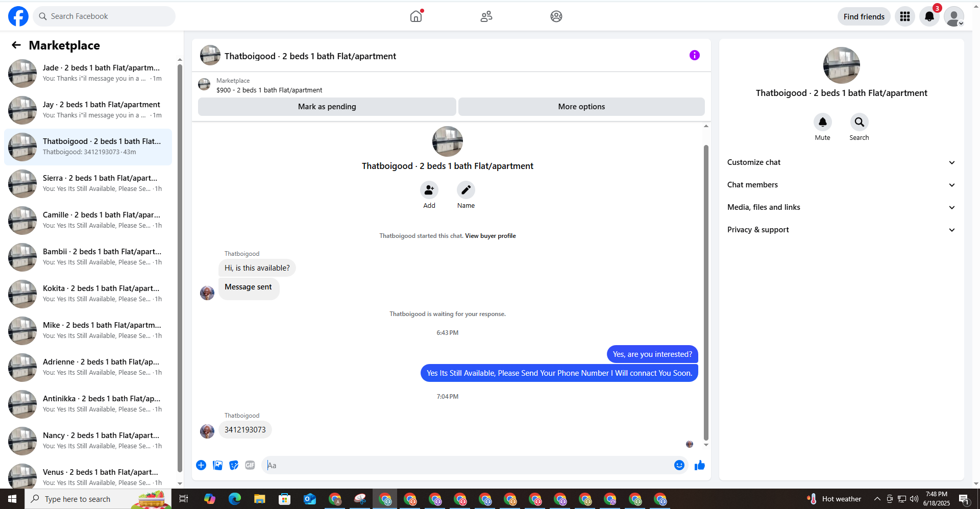Image resolution: width=980 pixels, height=509 pixels.
Task: Click the listing thumbnail next to $900 price
Action: [204, 84]
